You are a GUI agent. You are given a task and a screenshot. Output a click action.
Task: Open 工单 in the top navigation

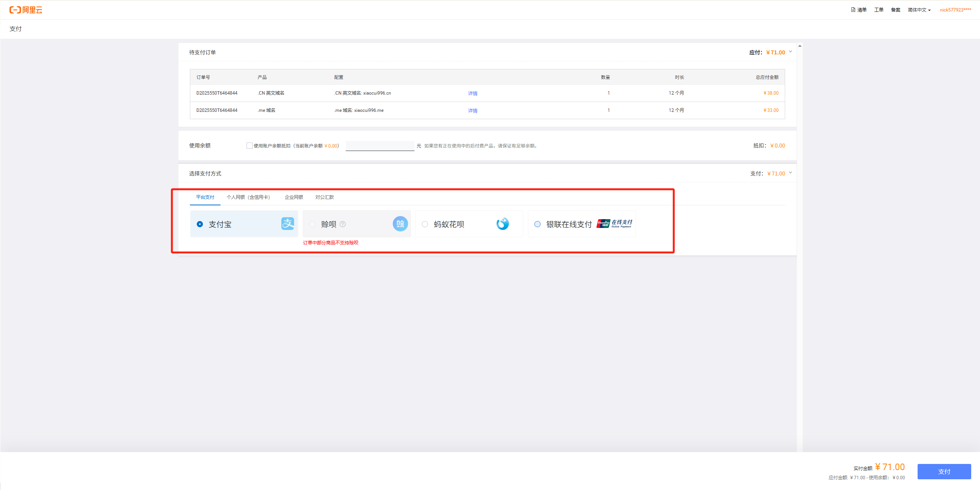[879, 10]
